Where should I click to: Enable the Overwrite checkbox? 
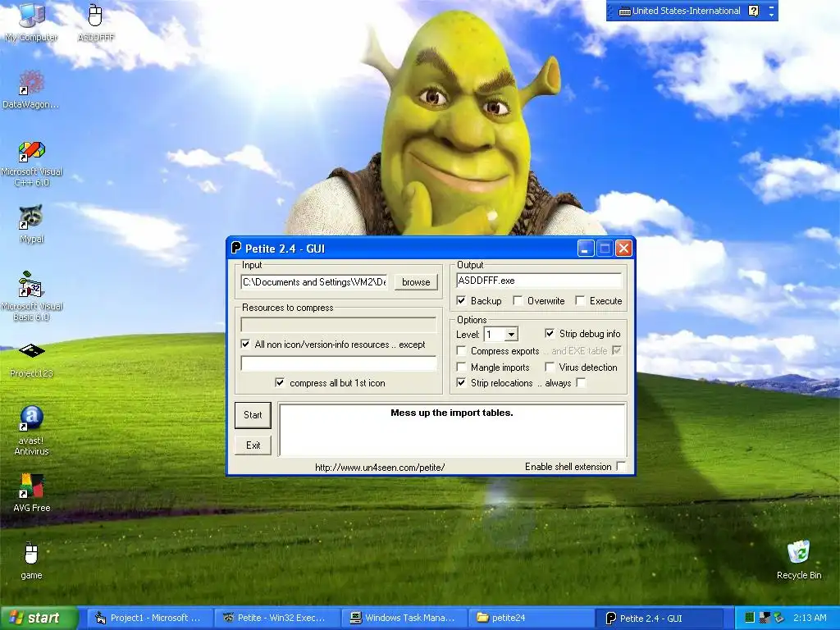pos(518,300)
